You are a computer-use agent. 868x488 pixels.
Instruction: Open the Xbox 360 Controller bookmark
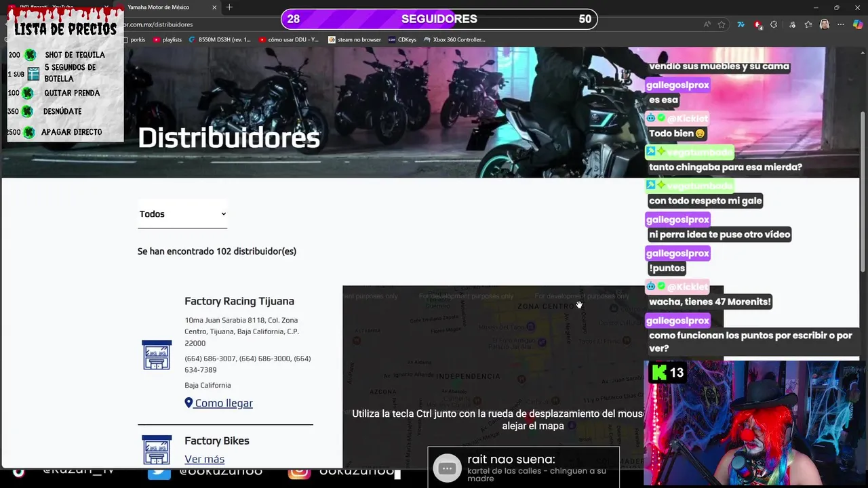(454, 39)
